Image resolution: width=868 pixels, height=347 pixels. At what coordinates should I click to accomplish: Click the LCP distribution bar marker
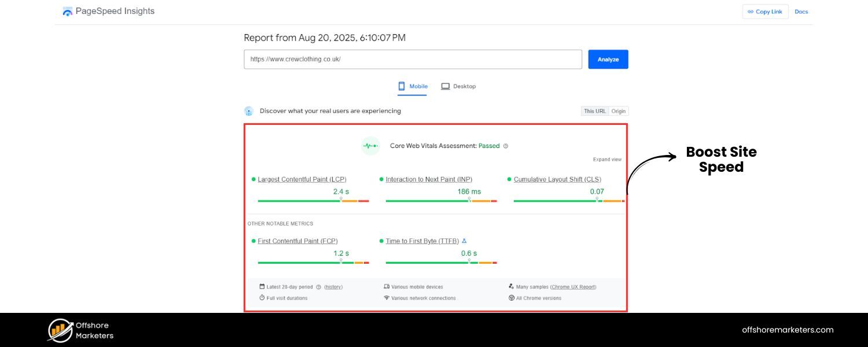pos(341,199)
